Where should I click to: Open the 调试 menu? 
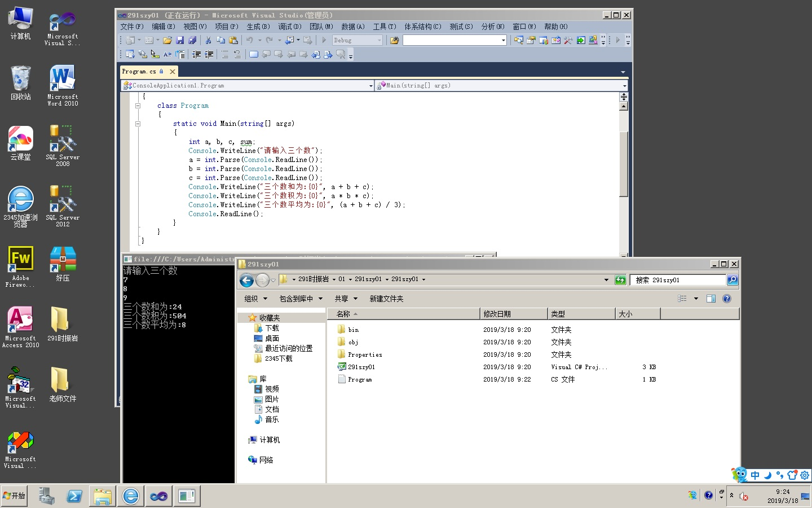tap(289, 27)
